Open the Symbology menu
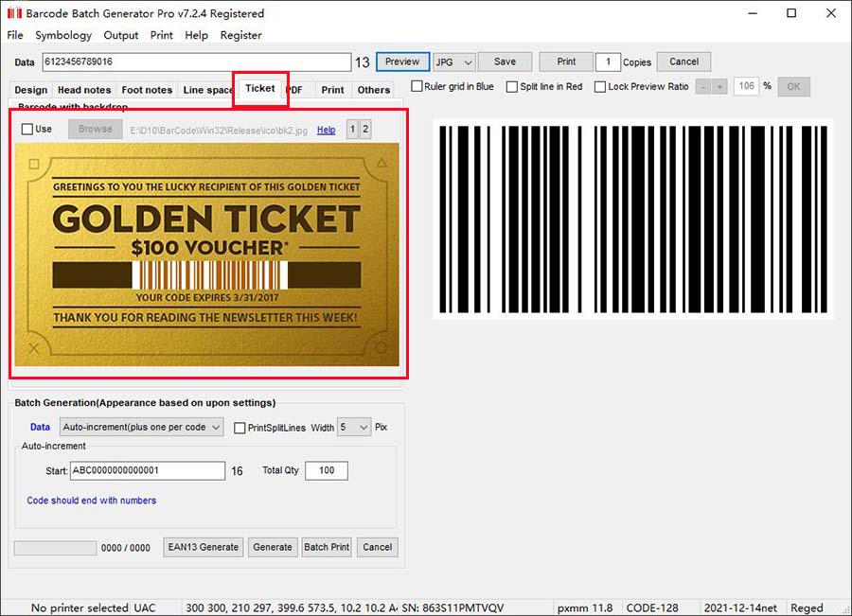The height and width of the screenshot is (616, 852). click(63, 35)
